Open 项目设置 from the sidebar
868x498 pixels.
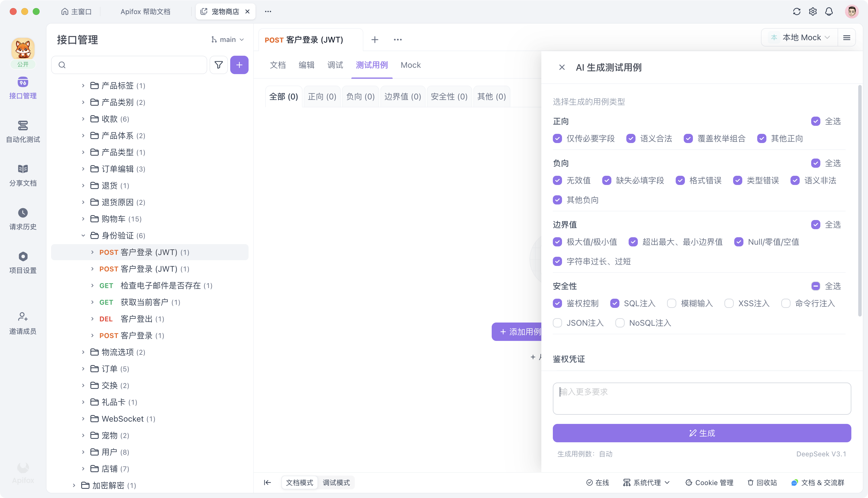(23, 262)
